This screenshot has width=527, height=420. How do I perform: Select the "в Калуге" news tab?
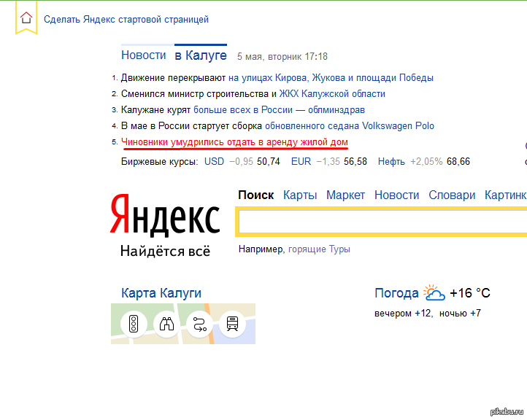tap(201, 55)
